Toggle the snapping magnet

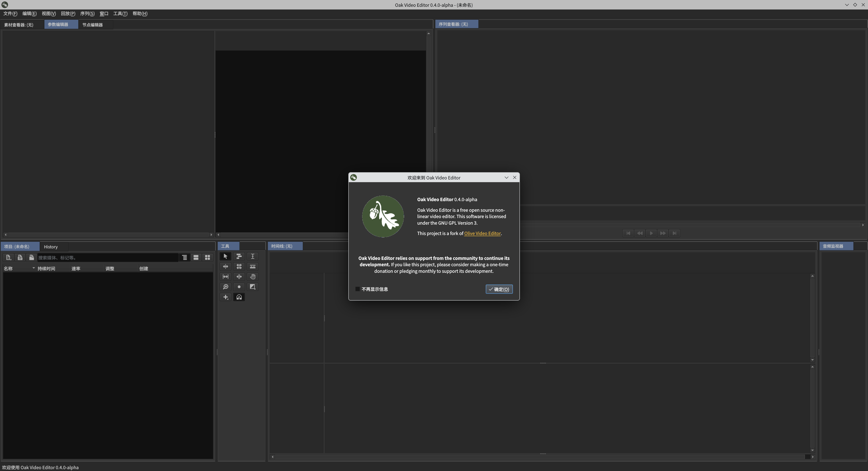239,297
